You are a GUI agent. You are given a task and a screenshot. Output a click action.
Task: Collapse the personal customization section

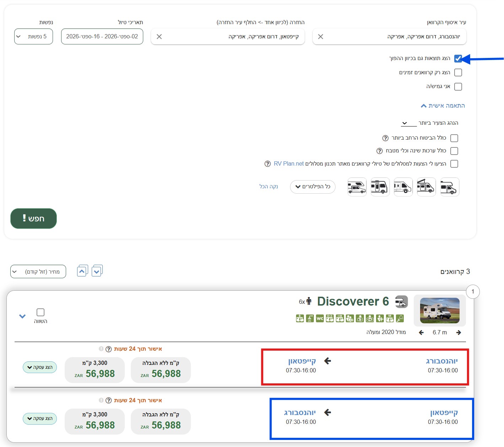[x=443, y=106]
